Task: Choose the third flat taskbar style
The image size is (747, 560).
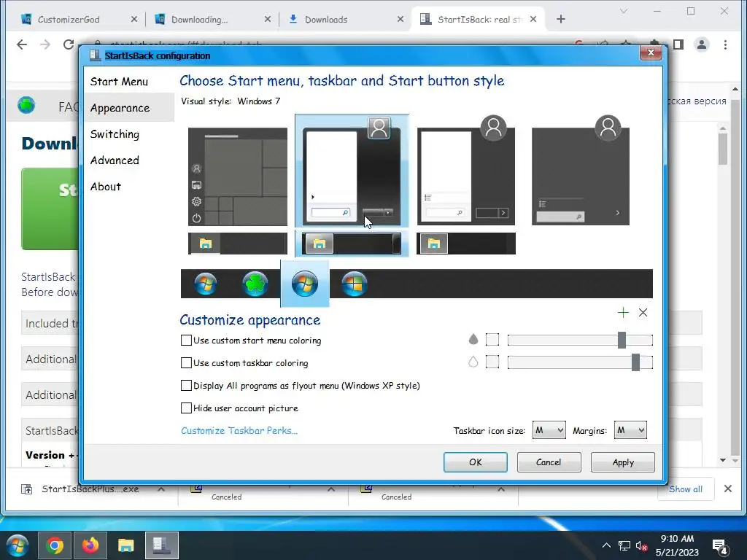Action: pos(466,244)
